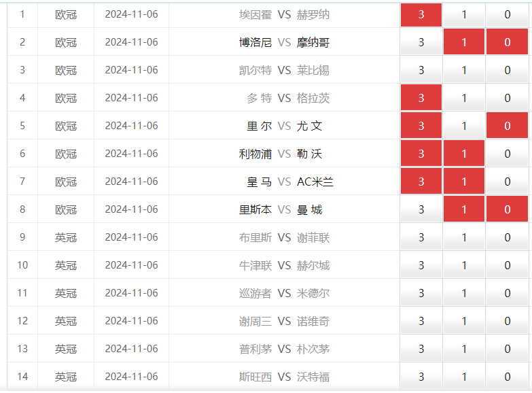Click row number 7 cell

(22, 182)
